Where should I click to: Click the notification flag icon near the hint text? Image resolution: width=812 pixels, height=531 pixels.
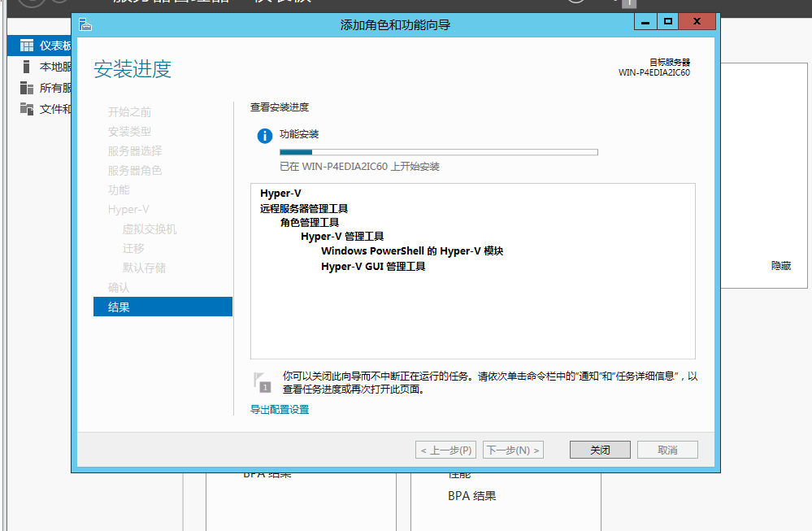262,382
